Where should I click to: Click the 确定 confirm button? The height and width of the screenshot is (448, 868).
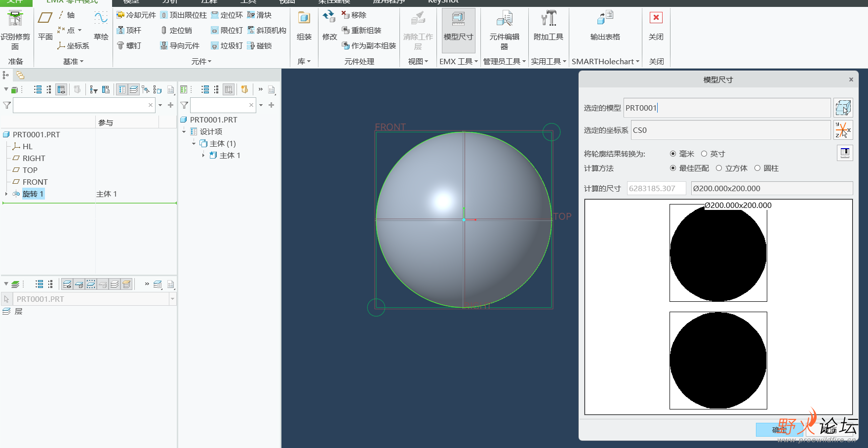click(x=780, y=430)
